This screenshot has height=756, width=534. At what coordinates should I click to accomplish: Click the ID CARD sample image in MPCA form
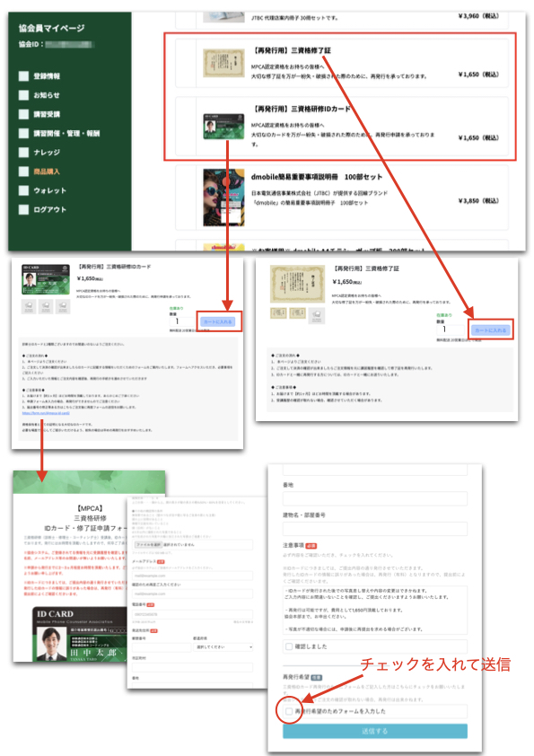pos(80,634)
